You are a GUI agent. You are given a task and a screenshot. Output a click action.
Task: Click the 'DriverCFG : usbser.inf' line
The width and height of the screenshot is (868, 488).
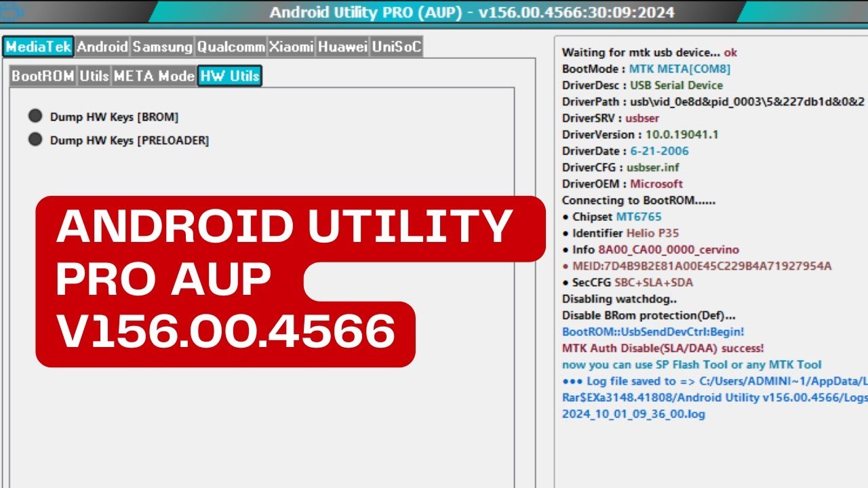(x=620, y=167)
